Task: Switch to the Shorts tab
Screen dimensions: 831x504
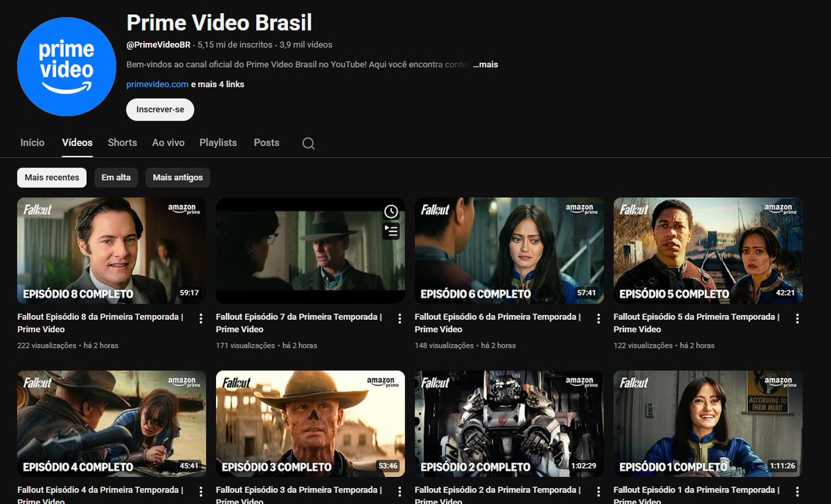Action: click(x=122, y=143)
